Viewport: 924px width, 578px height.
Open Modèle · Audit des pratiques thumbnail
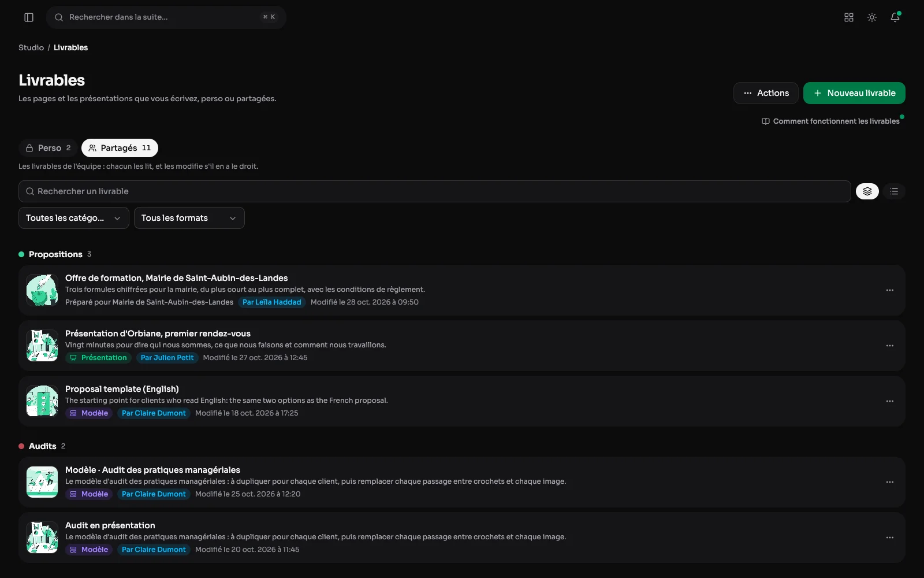tap(42, 482)
